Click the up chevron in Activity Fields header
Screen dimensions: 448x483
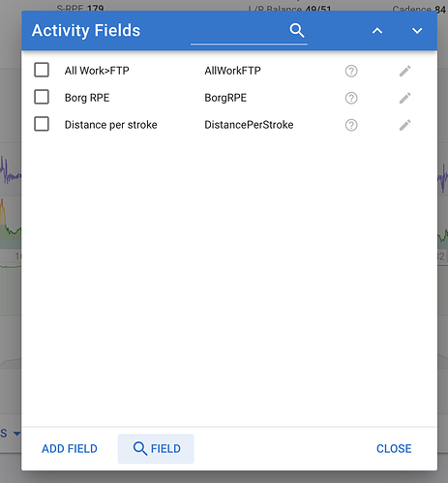pyautogui.click(x=377, y=31)
